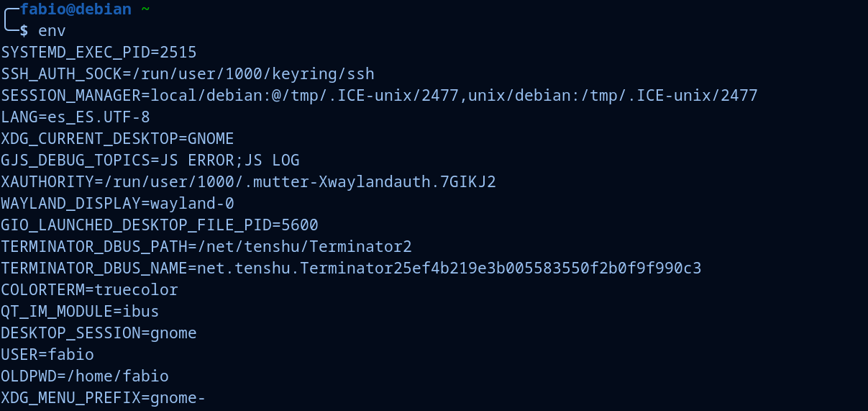
Task: Click the DESKTOP_SESSION=gnome line
Action: click(x=99, y=333)
